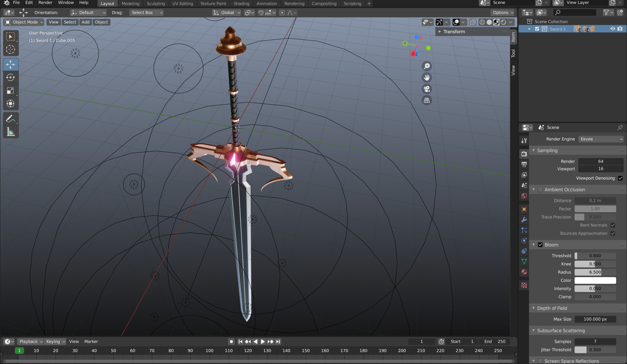The image size is (627, 364).
Task: Open the Material properties tab
Action: point(524,272)
